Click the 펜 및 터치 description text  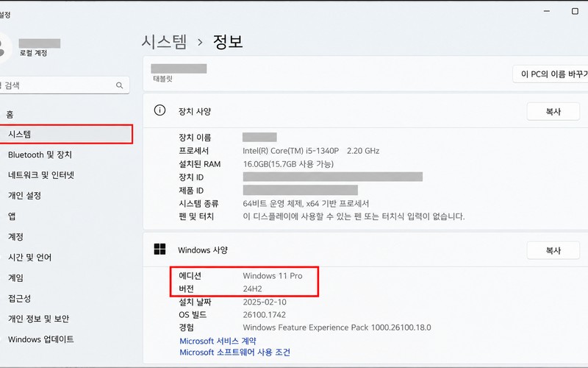pos(354,216)
